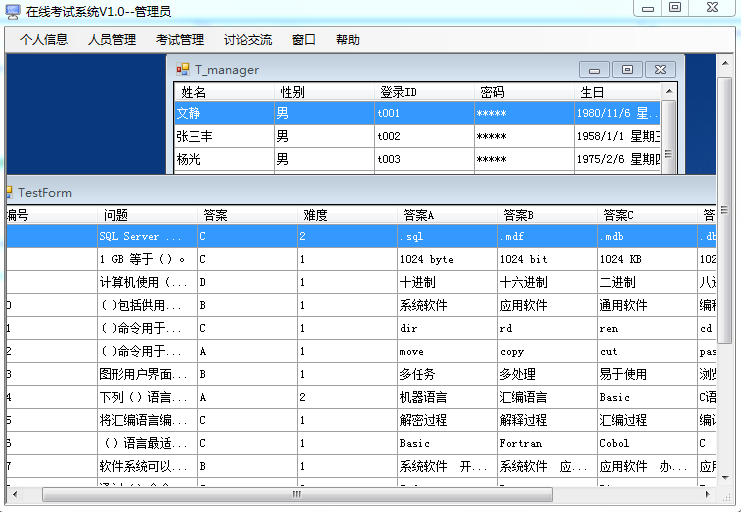This screenshot has height=512, width=741.
Task: Click the 问题 column header in TestForm
Action: [147, 215]
